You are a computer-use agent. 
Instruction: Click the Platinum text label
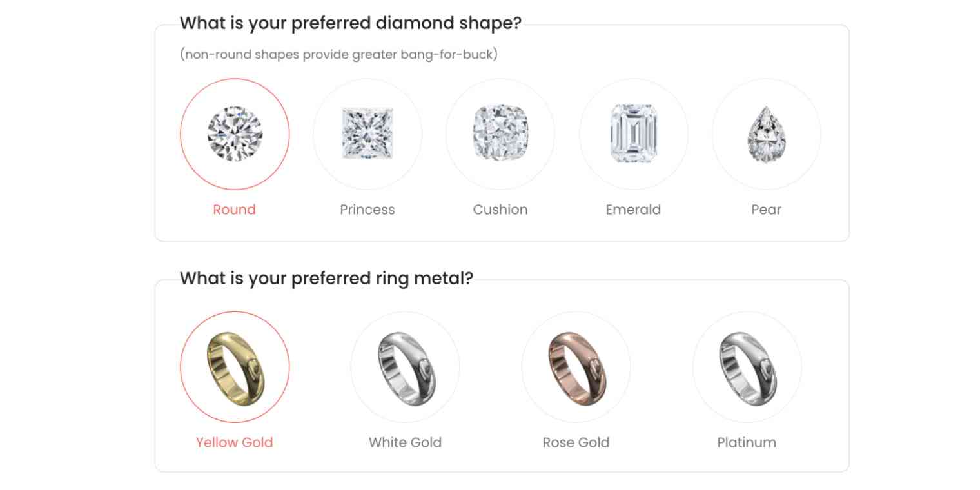pos(747,442)
